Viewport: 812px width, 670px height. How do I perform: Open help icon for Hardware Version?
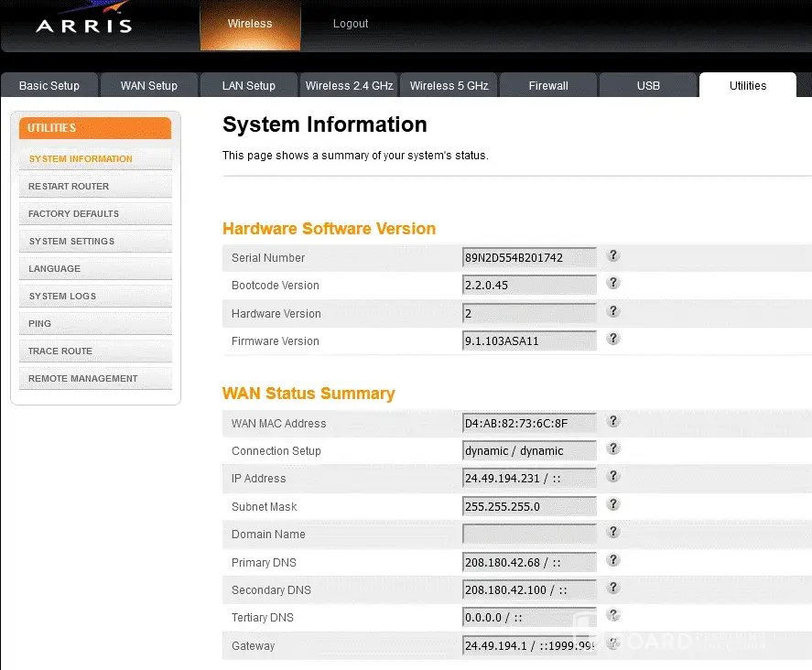tap(613, 311)
